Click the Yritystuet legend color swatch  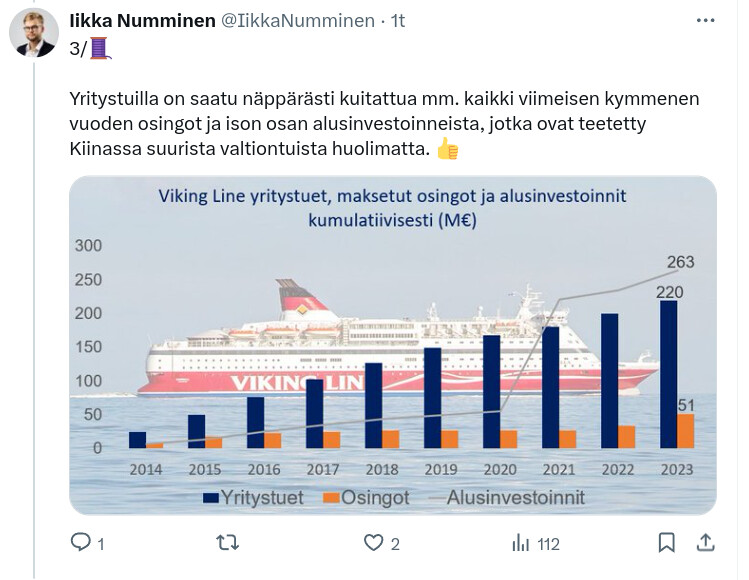pos(210,497)
